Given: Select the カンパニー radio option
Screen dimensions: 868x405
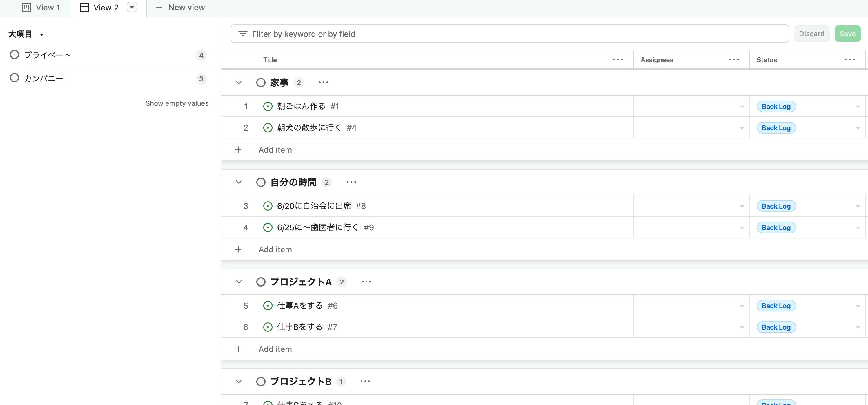Looking at the screenshot, I should 14,78.
